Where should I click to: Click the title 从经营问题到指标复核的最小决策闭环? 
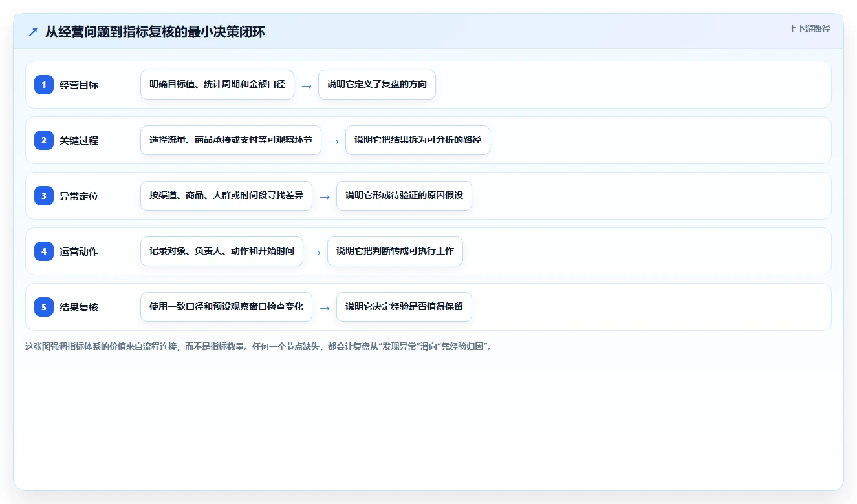[x=155, y=32]
